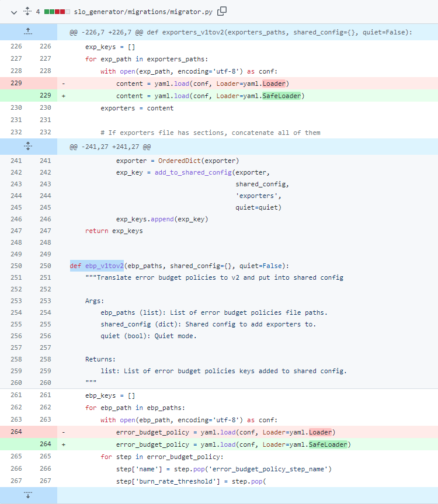Click the added 'yaml.SafeLoader' content line
The height and width of the screenshot is (504, 438).
point(210,96)
